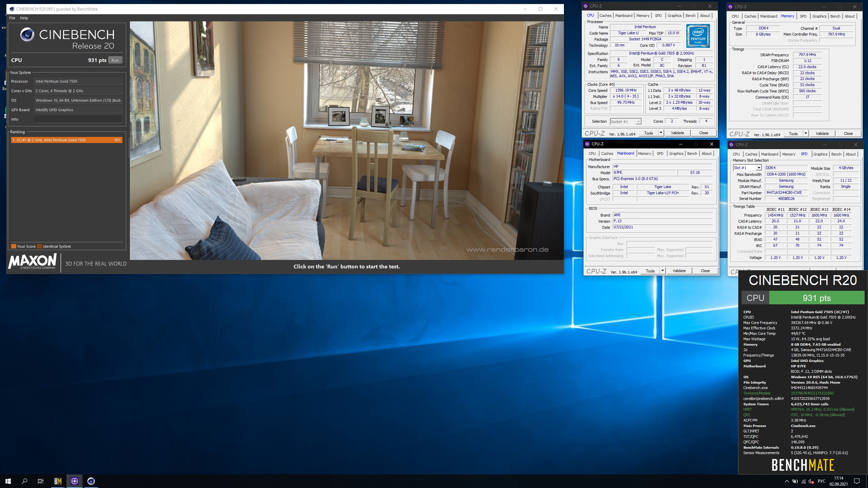Click GFX Board value Intel(R) UHD Graphics
The height and width of the screenshot is (488, 868).
point(78,110)
